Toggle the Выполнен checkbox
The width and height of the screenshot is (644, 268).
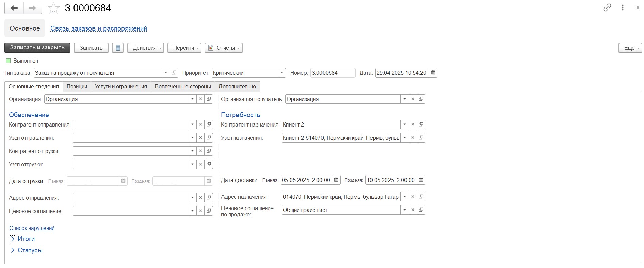9,61
